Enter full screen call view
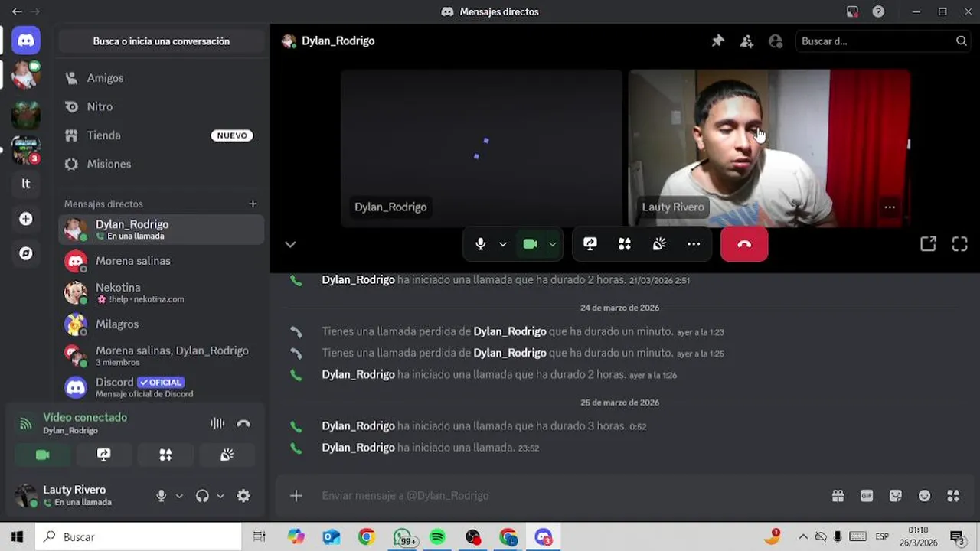The height and width of the screenshot is (551, 980). pyautogui.click(x=960, y=244)
